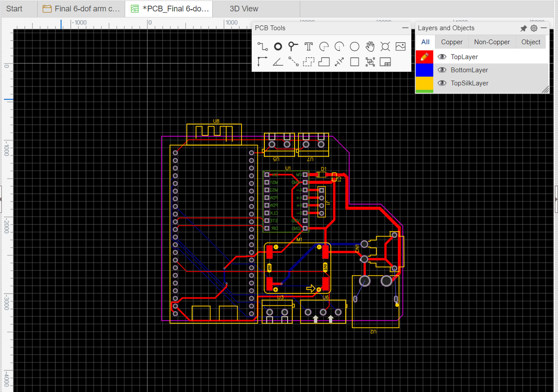This screenshot has width=558, height=392.
Task: Select the Hole tool
Action: [385, 47]
